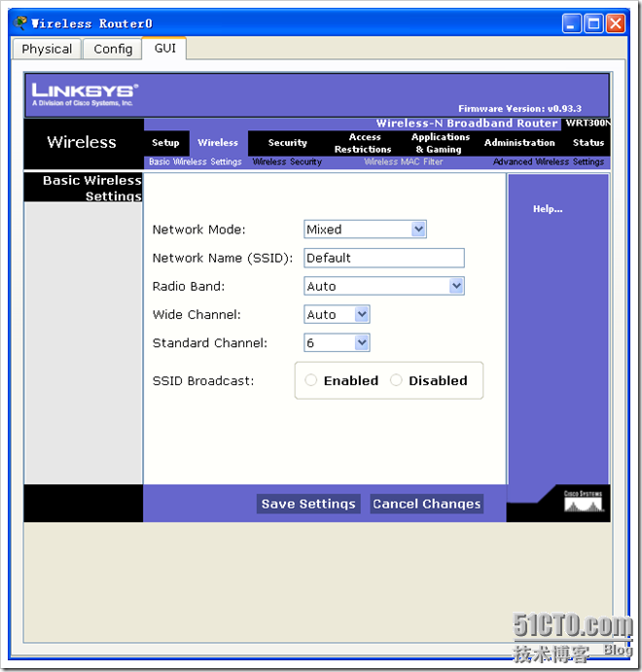Open the Administration tab

coord(519,143)
